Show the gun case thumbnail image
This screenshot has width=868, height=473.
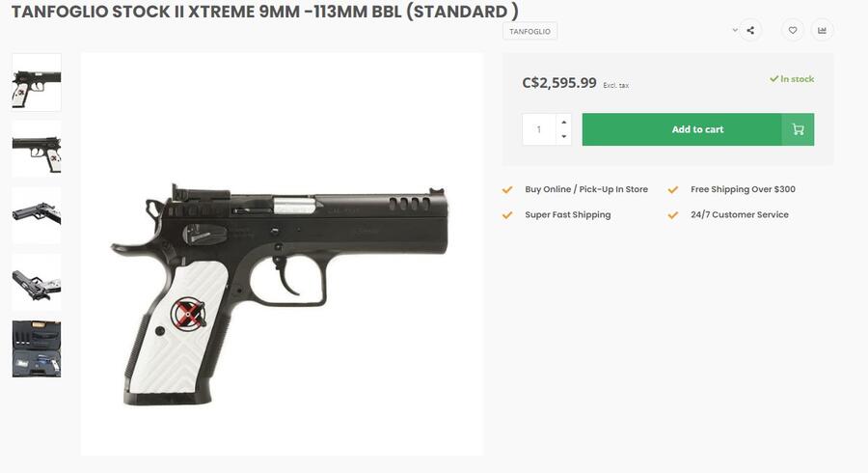(37, 348)
